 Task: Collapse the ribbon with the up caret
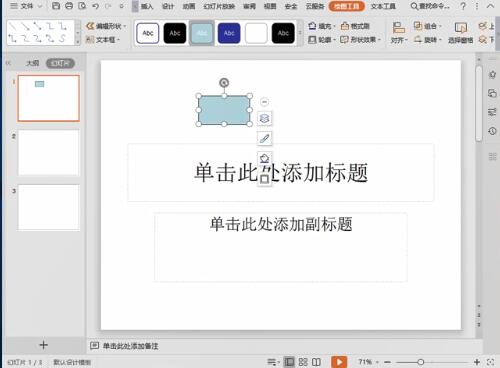490,6
